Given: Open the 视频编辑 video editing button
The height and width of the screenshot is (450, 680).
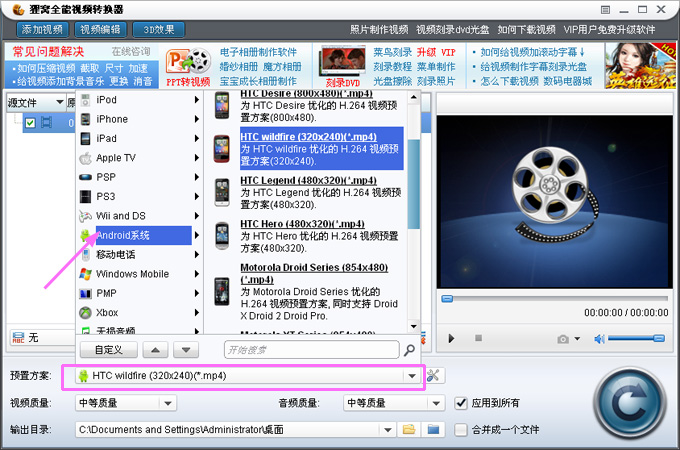Looking at the screenshot, I should [x=101, y=29].
